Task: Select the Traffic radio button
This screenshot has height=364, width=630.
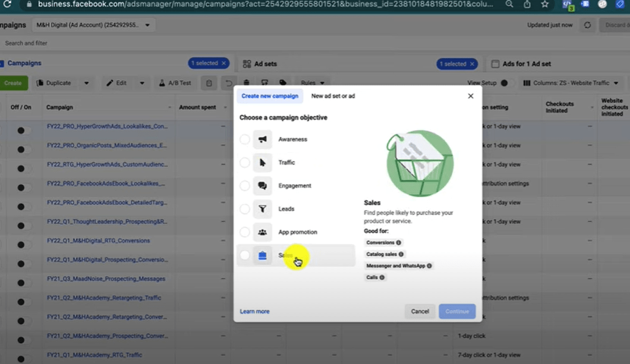Action: (244, 163)
